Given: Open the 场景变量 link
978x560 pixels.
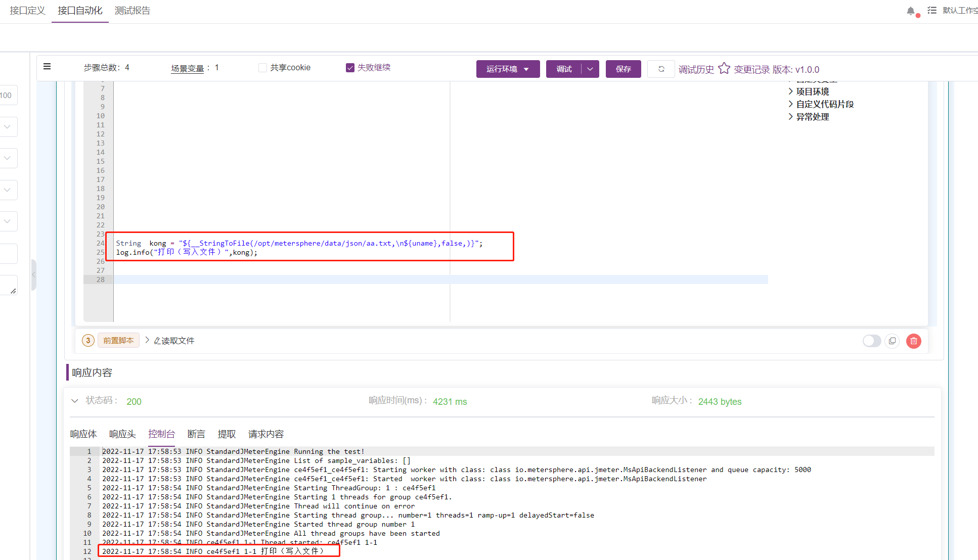Looking at the screenshot, I should coord(187,68).
